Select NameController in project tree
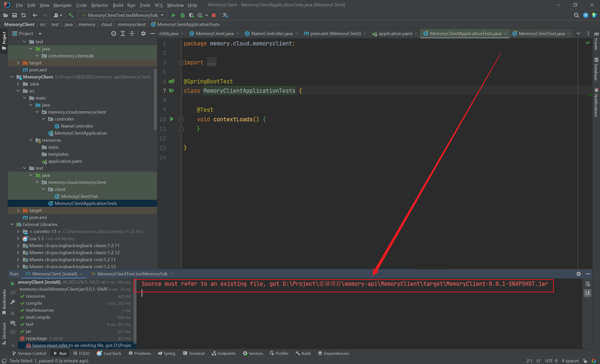Viewport: 600px width, 364px height. pos(77,126)
